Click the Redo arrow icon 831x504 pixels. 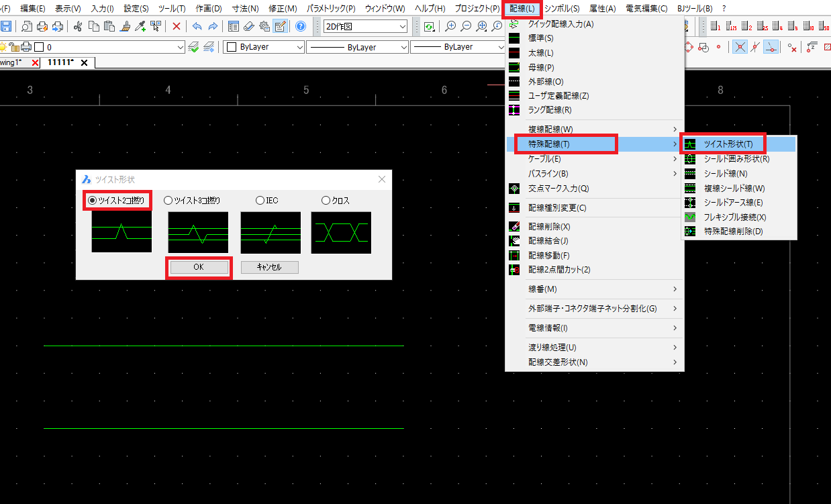213,27
